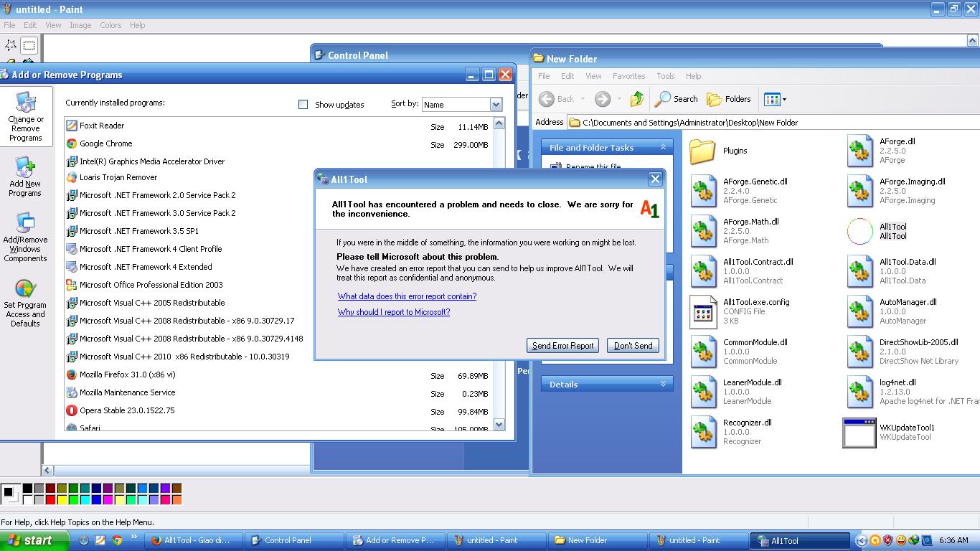Open Paint's Colors menu
This screenshot has height=551, width=980.
tap(110, 25)
